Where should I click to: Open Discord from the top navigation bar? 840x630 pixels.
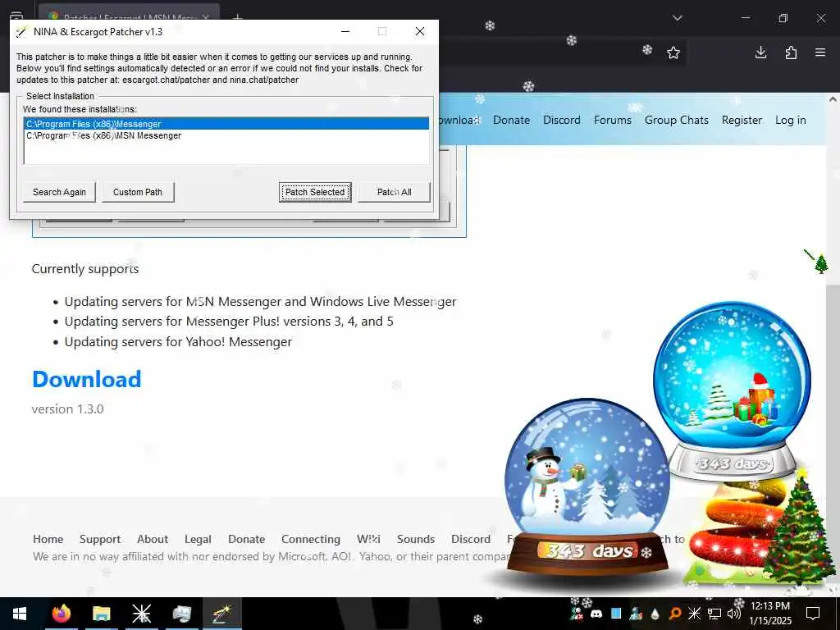(x=561, y=120)
